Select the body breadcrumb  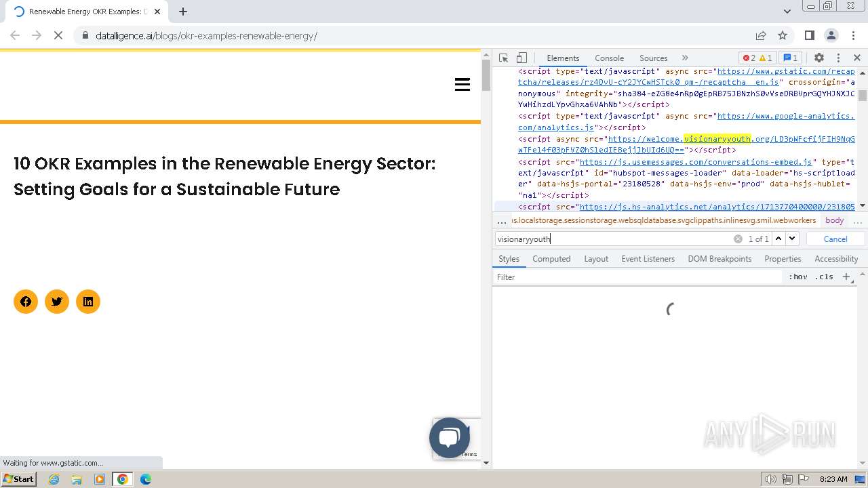tap(835, 220)
